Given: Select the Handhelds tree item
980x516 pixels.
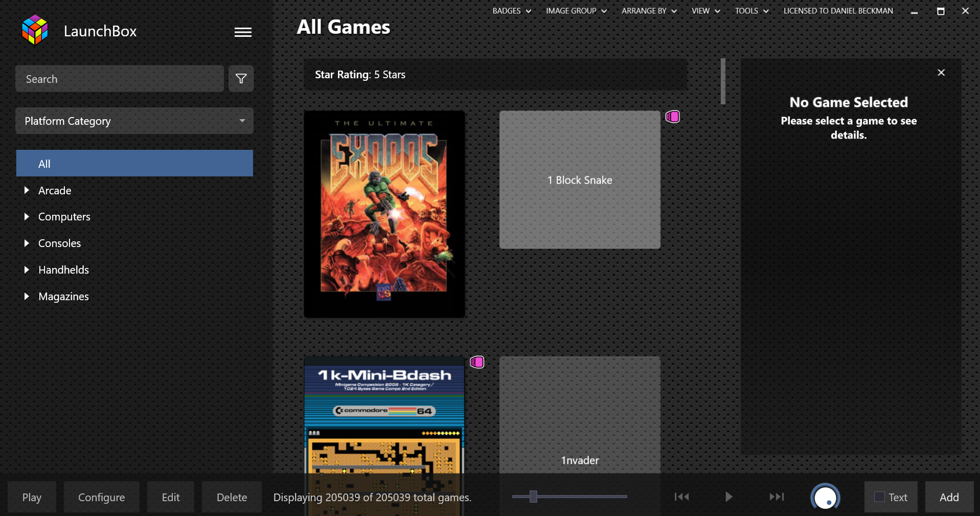Looking at the screenshot, I should coord(64,270).
